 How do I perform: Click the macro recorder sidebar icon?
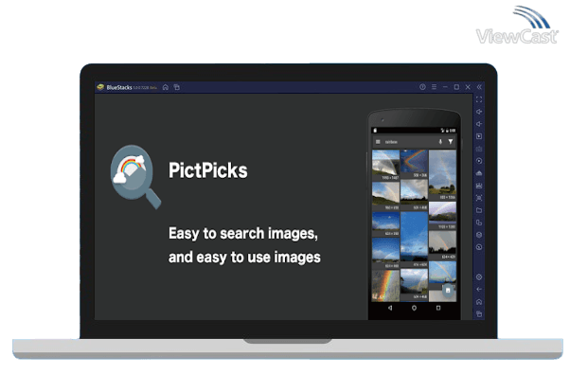click(479, 186)
